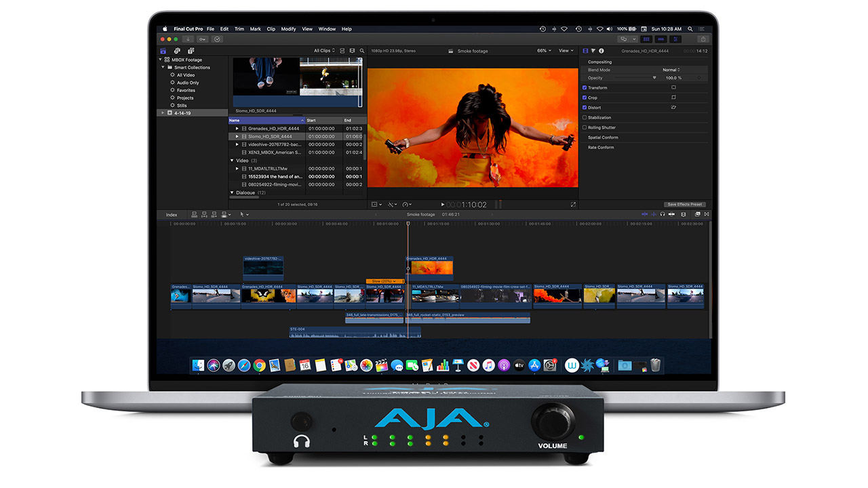Click the search icon in the browser
Image resolution: width=868 pixels, height=488 pixels.
[362, 51]
